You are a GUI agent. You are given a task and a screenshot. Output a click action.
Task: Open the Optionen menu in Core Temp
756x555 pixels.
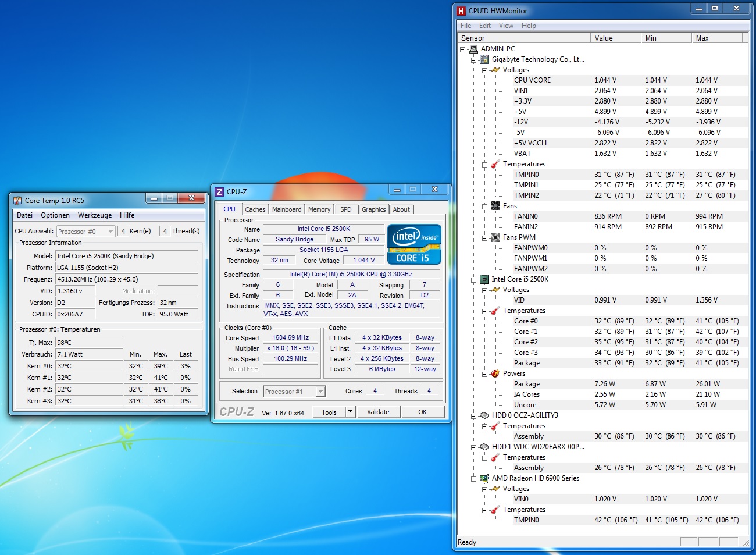point(55,215)
